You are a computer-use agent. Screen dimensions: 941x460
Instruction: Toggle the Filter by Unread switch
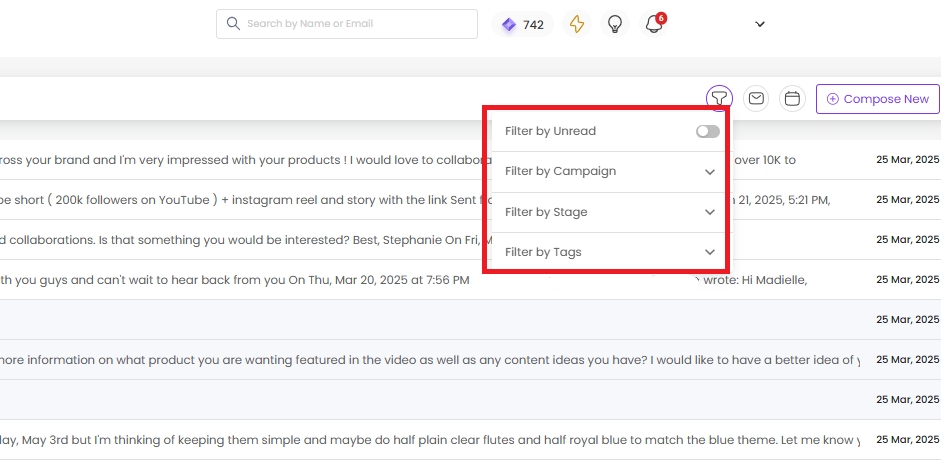click(x=708, y=131)
